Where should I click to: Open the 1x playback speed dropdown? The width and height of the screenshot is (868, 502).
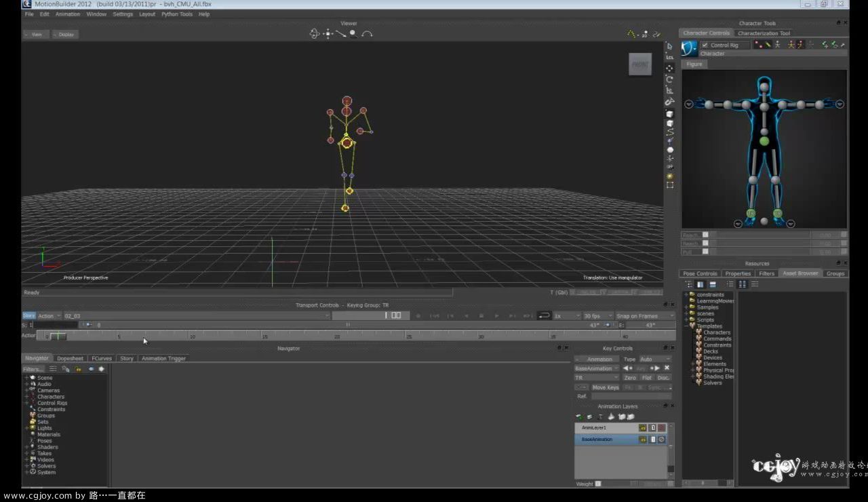click(567, 315)
